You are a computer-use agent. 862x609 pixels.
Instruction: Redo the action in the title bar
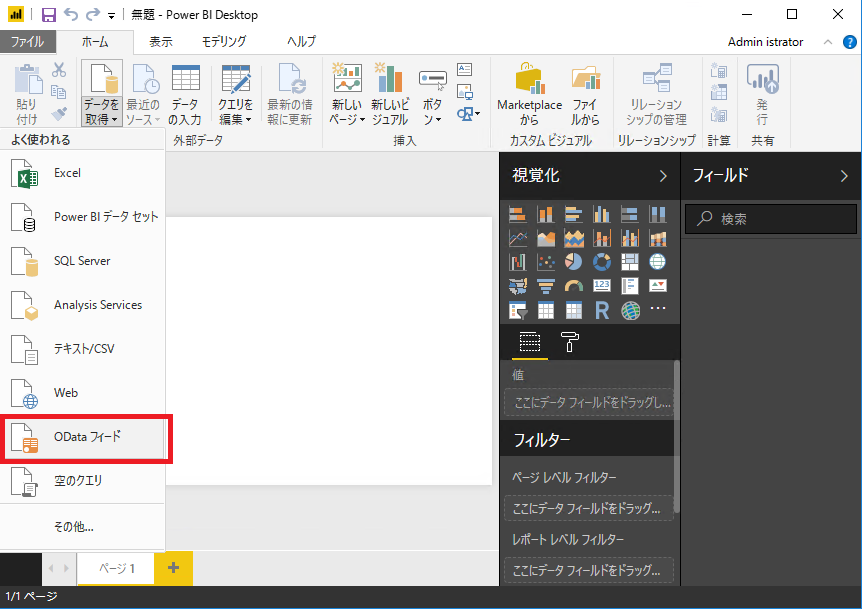click(x=92, y=15)
